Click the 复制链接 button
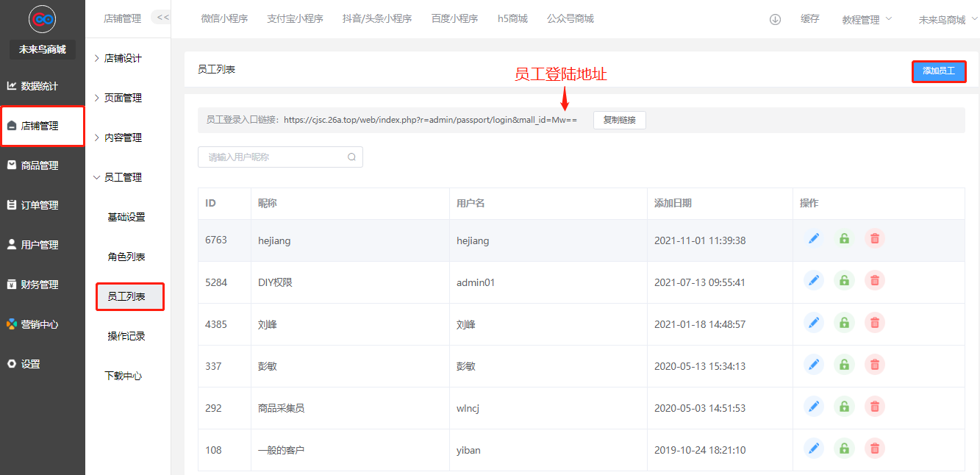980x475 pixels. coord(619,120)
